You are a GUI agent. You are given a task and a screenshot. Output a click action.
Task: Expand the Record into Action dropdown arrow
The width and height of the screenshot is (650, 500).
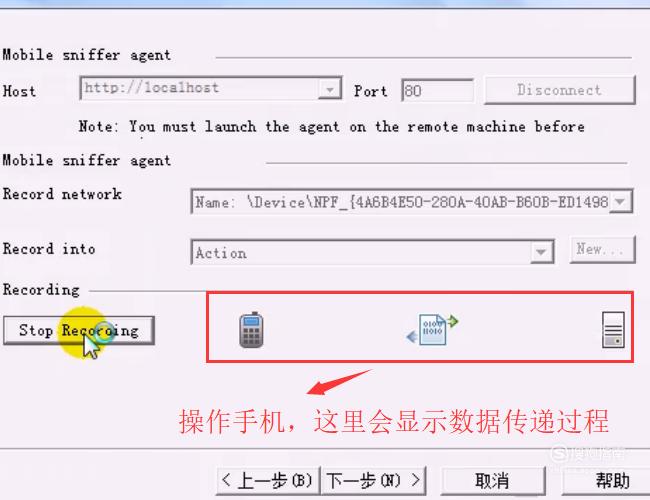541,252
